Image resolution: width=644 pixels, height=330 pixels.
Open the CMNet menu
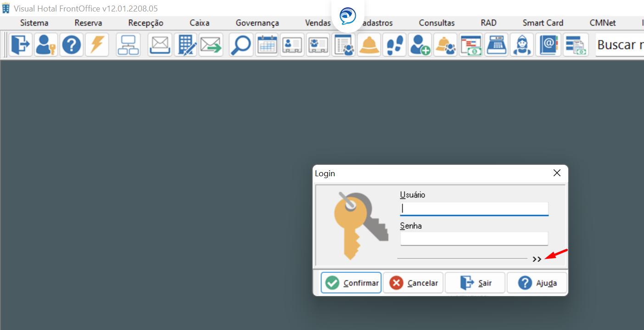[603, 23]
